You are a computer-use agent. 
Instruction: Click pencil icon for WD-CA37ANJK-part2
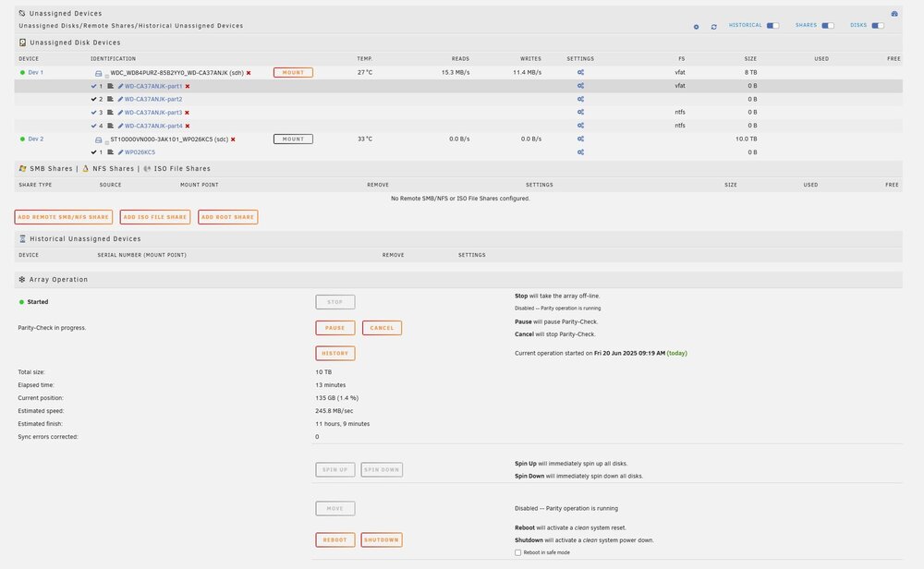coord(120,99)
